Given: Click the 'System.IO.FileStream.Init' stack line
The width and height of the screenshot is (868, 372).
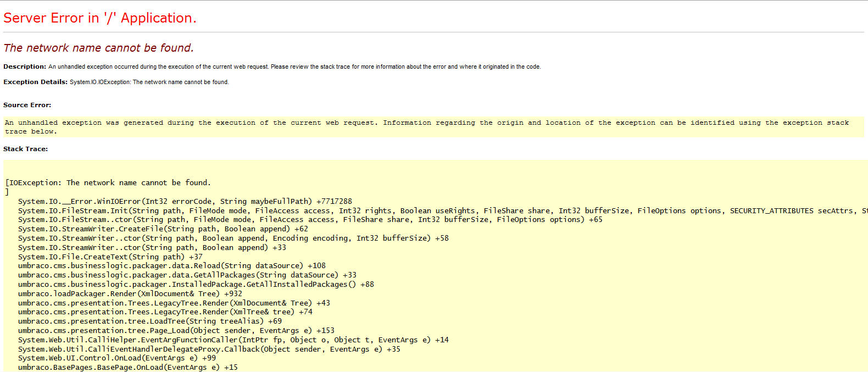Looking at the screenshot, I should 385,211.
